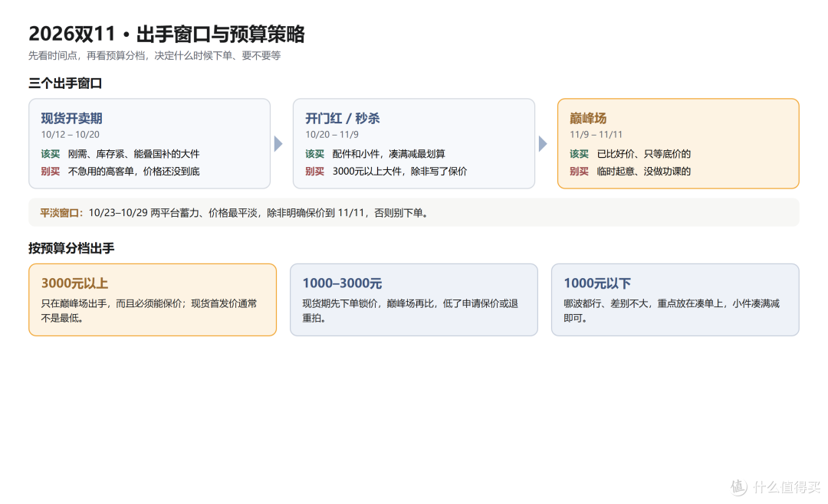The height and width of the screenshot is (504, 828).
Task: Select the text "配件和小件，凑满减最划算"
Action: 389,154
